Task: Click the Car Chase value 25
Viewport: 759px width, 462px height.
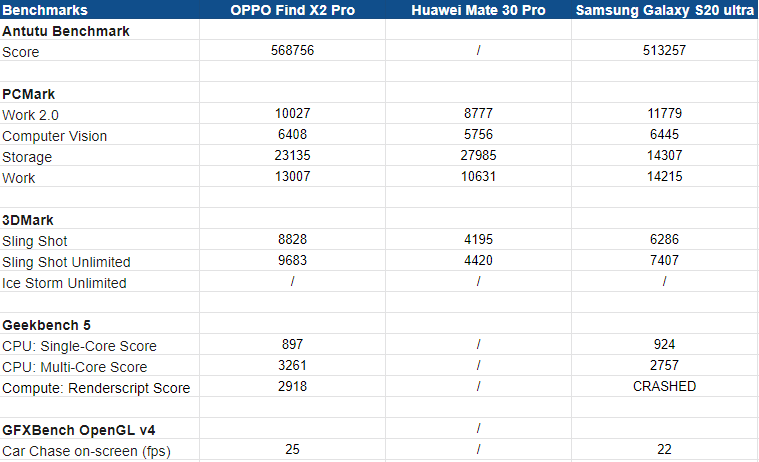Action: coord(292,449)
